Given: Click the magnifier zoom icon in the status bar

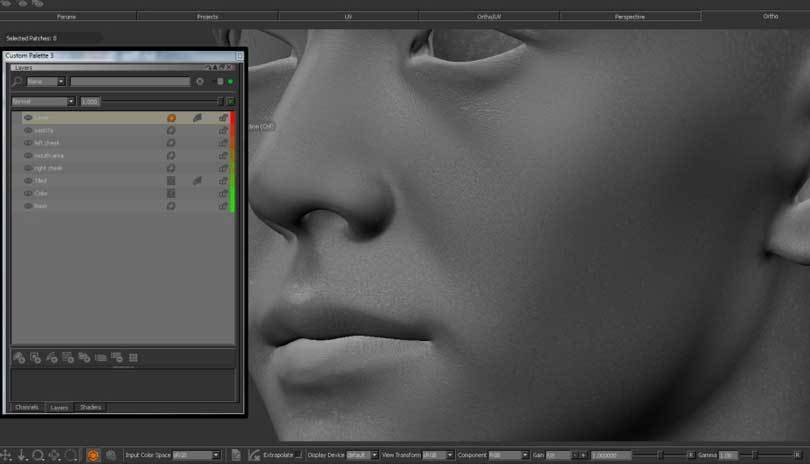Looking at the screenshot, I should click(38, 455).
